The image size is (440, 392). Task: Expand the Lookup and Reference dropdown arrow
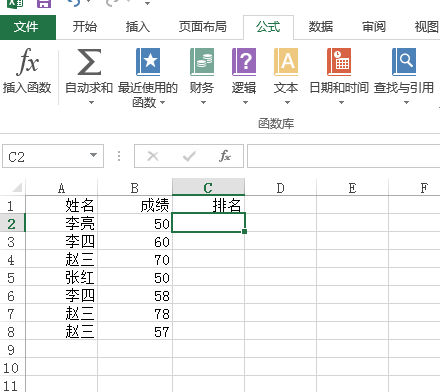[406, 103]
